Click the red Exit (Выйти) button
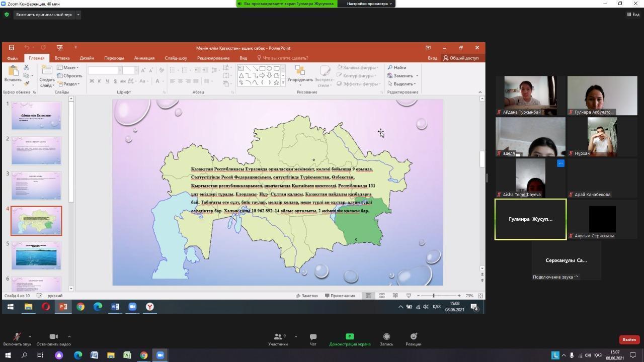 tap(629, 339)
